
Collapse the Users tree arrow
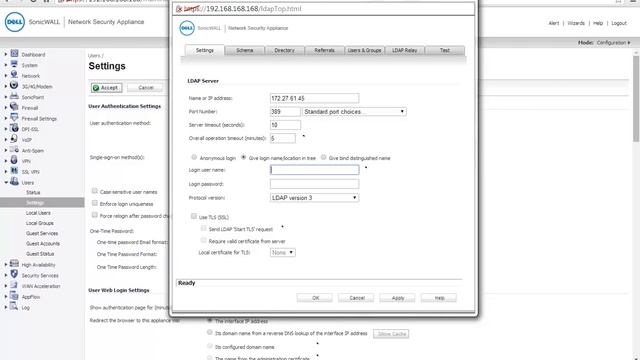click(6, 182)
